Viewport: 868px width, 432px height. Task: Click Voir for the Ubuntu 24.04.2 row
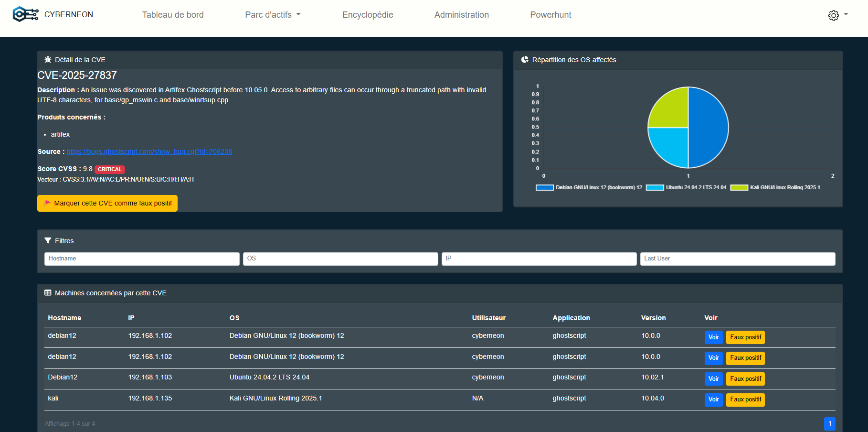[x=713, y=379]
